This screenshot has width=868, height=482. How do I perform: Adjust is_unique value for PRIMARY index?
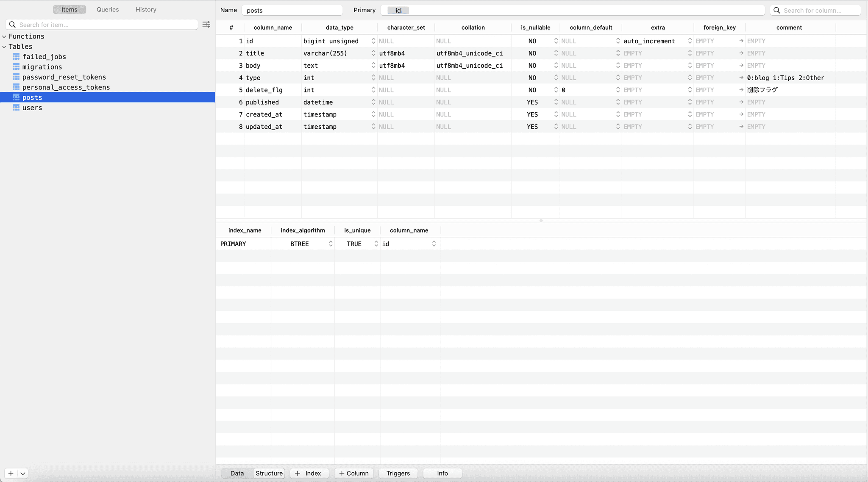(x=376, y=244)
